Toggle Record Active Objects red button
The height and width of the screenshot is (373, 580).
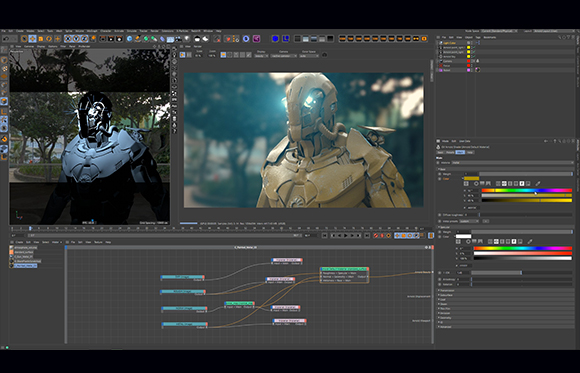coord(376,235)
